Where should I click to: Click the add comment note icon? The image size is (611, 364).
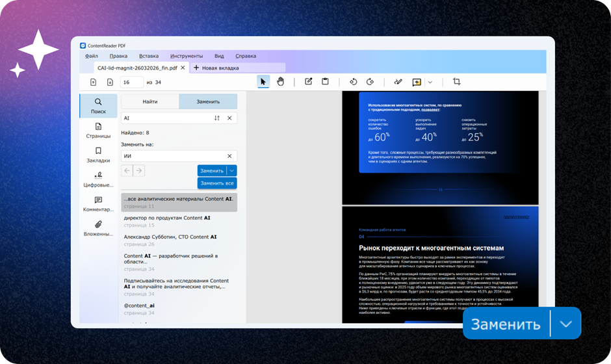(417, 83)
